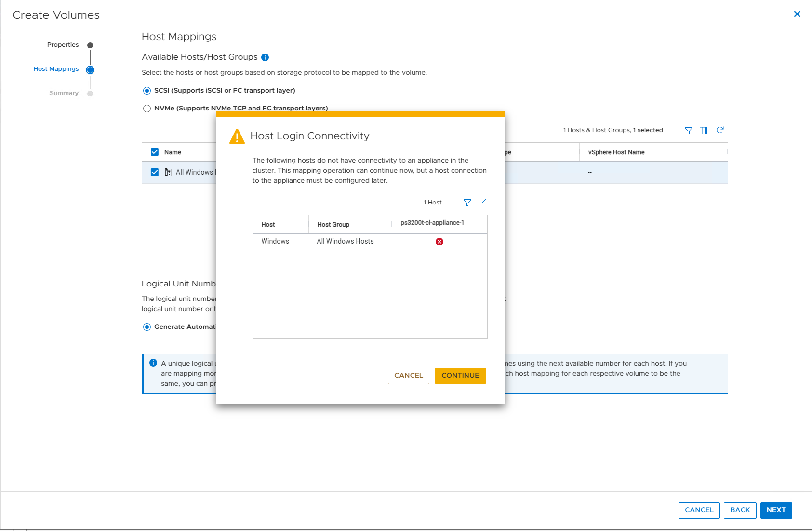The height and width of the screenshot is (531, 812).
Task: Click vSphere Host Name column header
Action: point(653,152)
